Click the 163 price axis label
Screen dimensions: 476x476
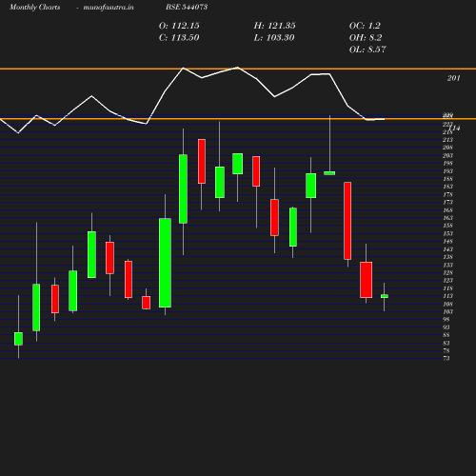[x=448, y=218]
